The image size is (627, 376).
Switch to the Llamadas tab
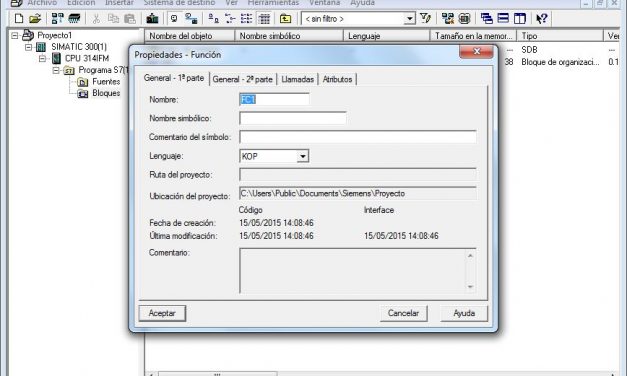(x=298, y=79)
